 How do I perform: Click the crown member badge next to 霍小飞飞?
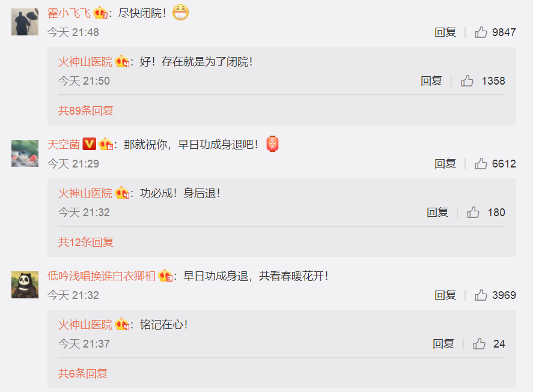[x=100, y=13]
